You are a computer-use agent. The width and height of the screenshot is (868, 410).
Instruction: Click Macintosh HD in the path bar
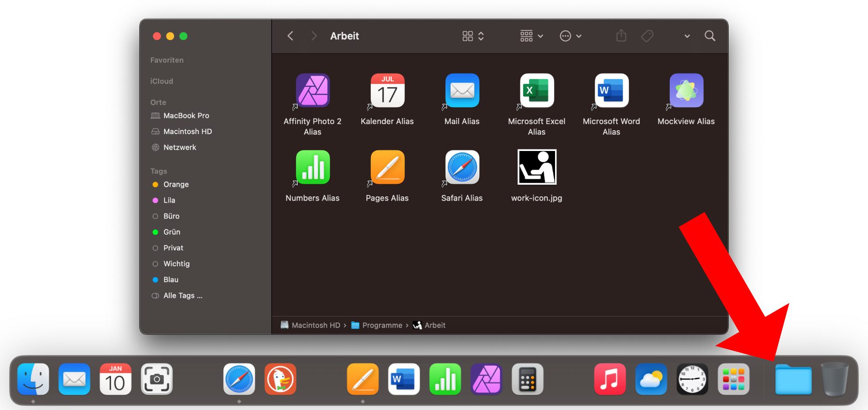click(311, 325)
